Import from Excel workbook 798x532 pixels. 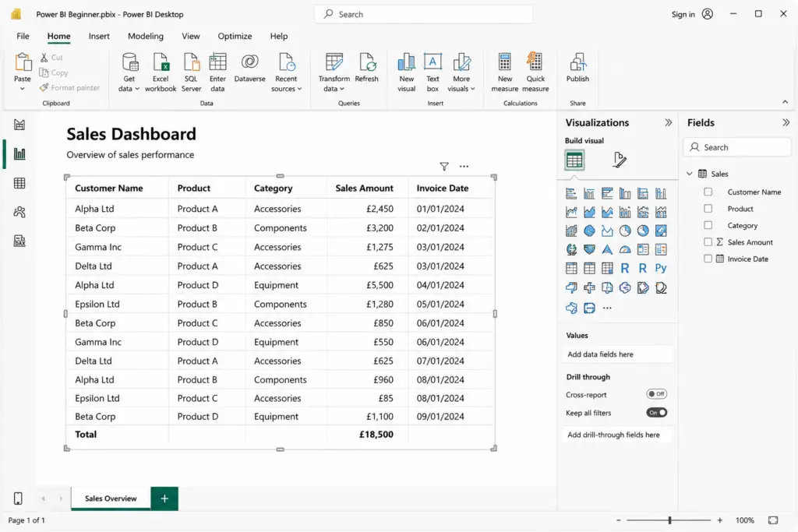tap(161, 72)
